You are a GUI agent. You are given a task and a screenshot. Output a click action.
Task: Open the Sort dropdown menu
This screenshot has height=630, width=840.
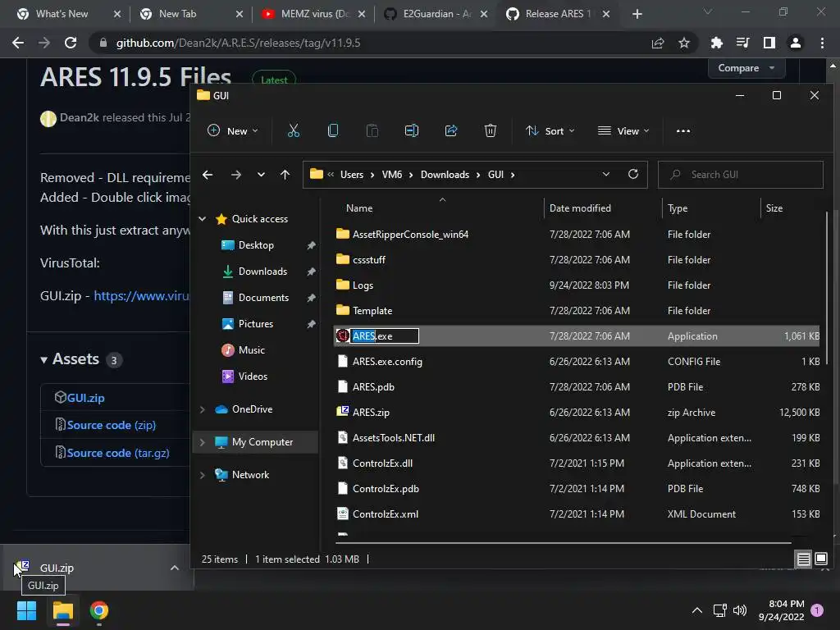coord(550,130)
